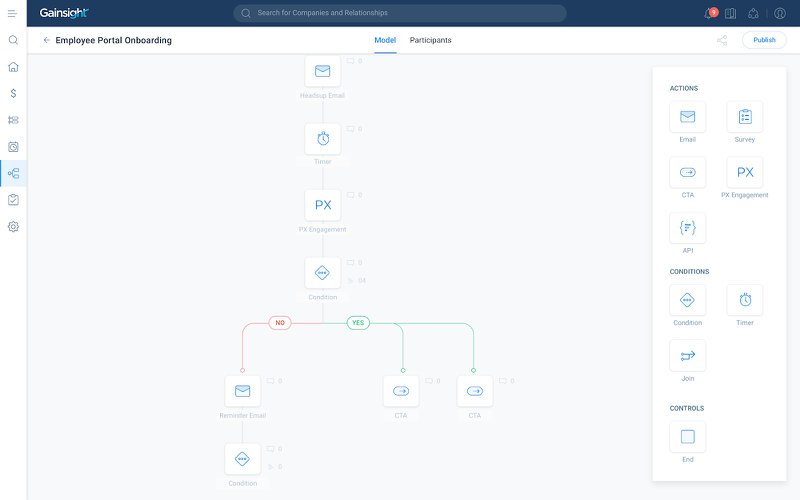Click the Publish button
Image resolution: width=800 pixels, height=500 pixels.
[764, 40]
